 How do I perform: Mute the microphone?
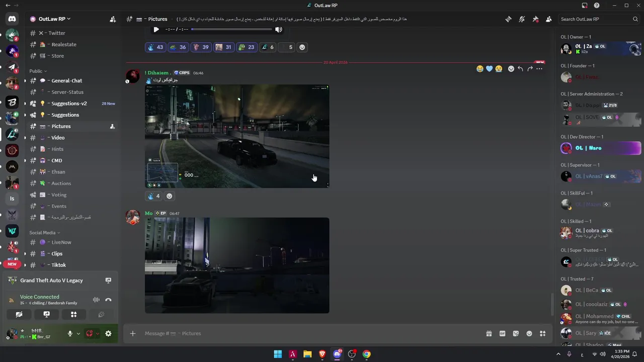(70, 333)
